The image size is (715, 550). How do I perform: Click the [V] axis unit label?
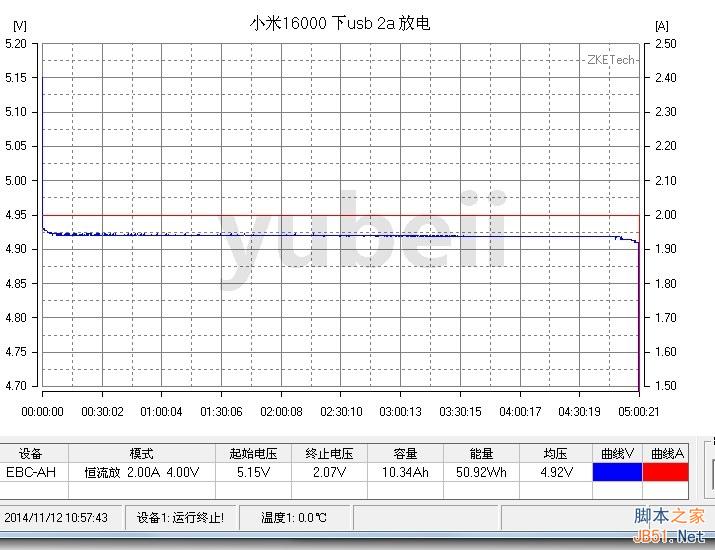(20, 26)
